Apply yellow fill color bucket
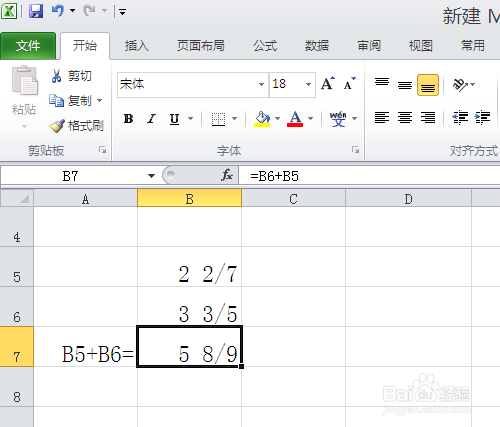 tap(262, 119)
